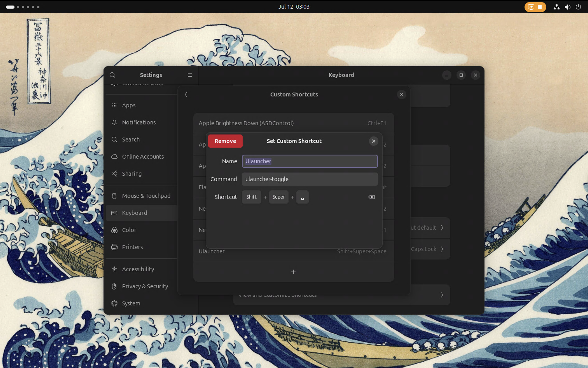Click the Search magnifier icon in sidebar list
Viewport: 588px width, 368px height.
(x=114, y=140)
